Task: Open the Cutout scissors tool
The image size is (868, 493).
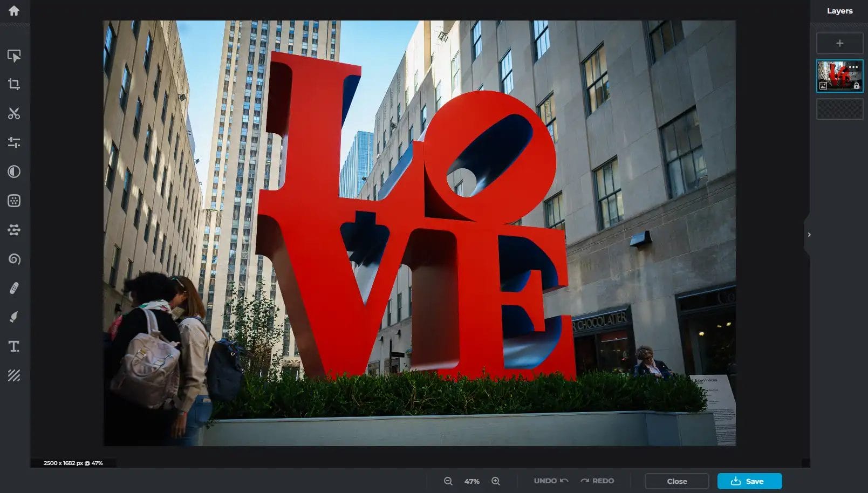Action: pyautogui.click(x=14, y=113)
